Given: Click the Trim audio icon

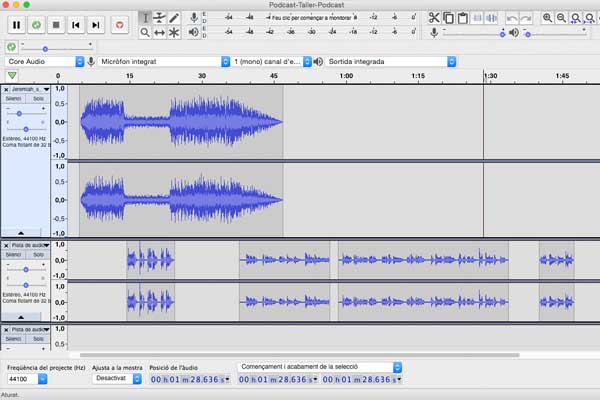Looking at the screenshot, I should point(477,18).
